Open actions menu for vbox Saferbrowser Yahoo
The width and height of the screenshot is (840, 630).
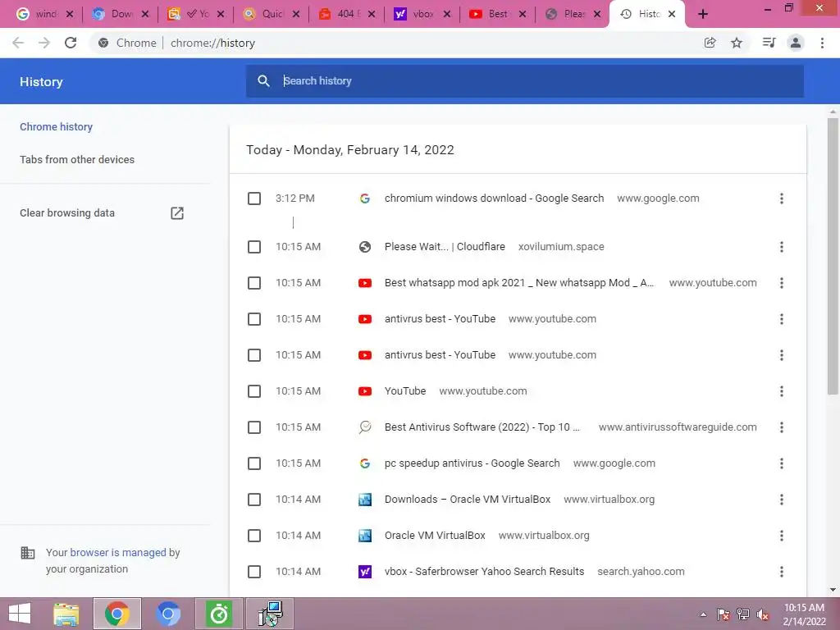click(x=782, y=572)
